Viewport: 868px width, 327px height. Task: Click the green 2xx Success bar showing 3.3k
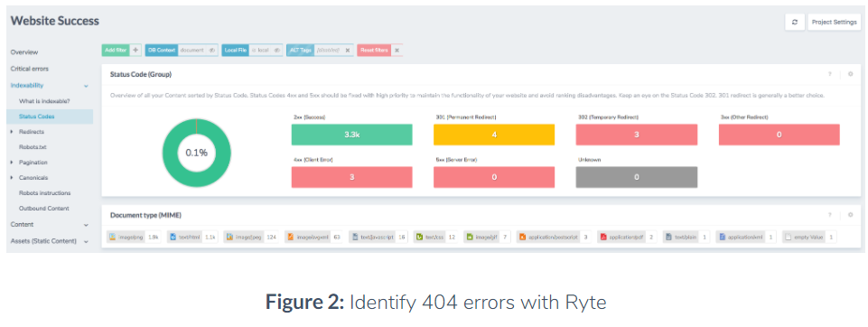click(351, 135)
